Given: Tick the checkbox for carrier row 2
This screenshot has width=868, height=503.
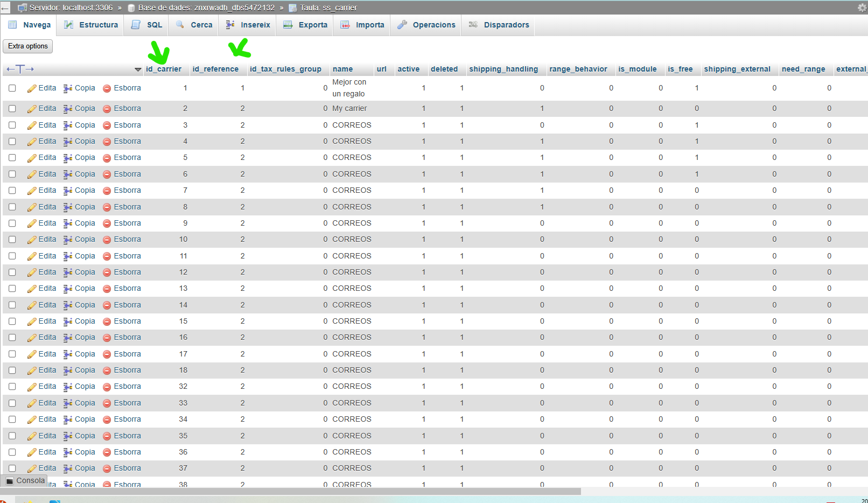Looking at the screenshot, I should pyautogui.click(x=12, y=109).
